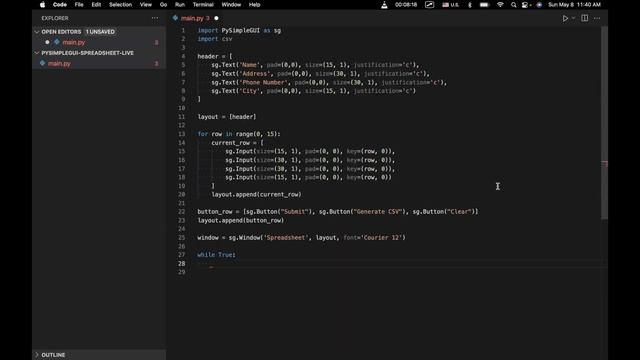Open the Apple menu
The height and width of the screenshot is (360, 640).
42,5
